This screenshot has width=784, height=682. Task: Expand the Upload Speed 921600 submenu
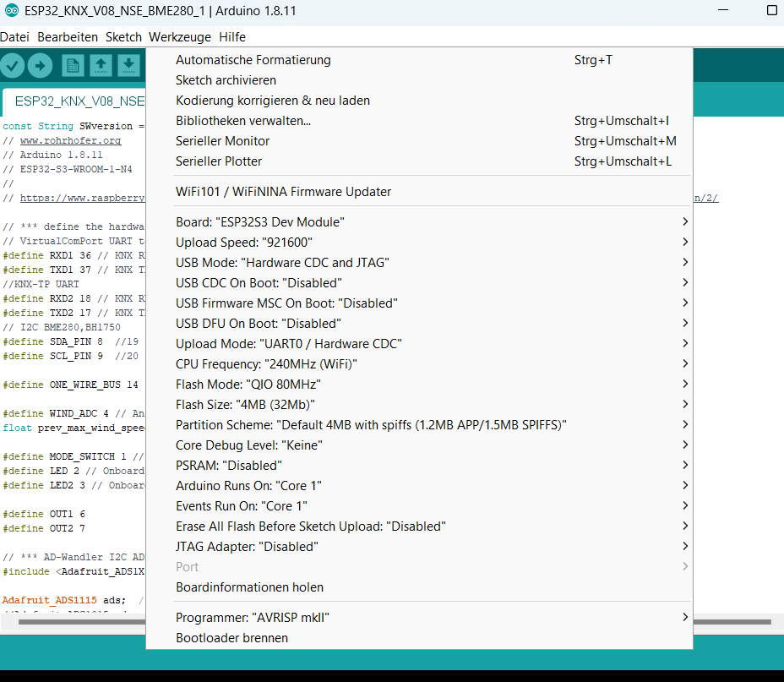coord(419,243)
